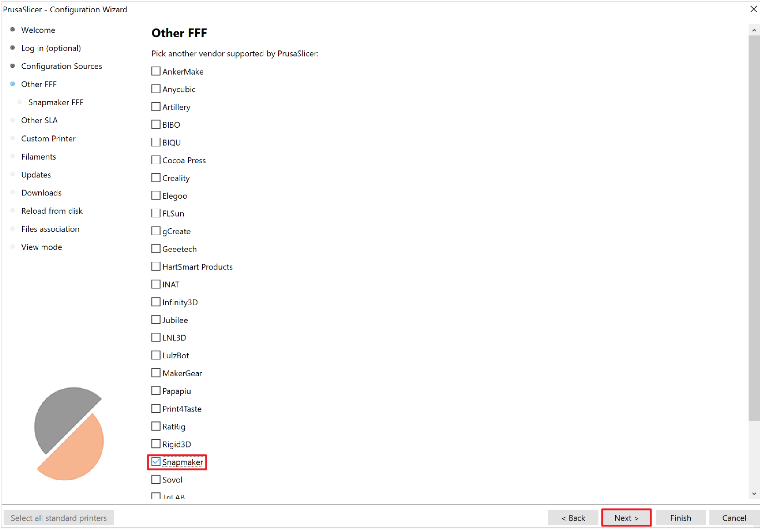Toggle the LNL3D checkbox
Image resolution: width=763 pixels, height=532 pixels.
pyautogui.click(x=156, y=337)
